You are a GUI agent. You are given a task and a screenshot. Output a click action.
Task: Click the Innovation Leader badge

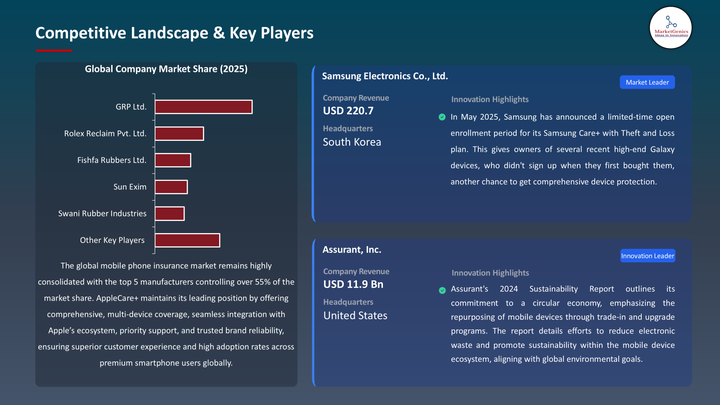[x=647, y=256]
